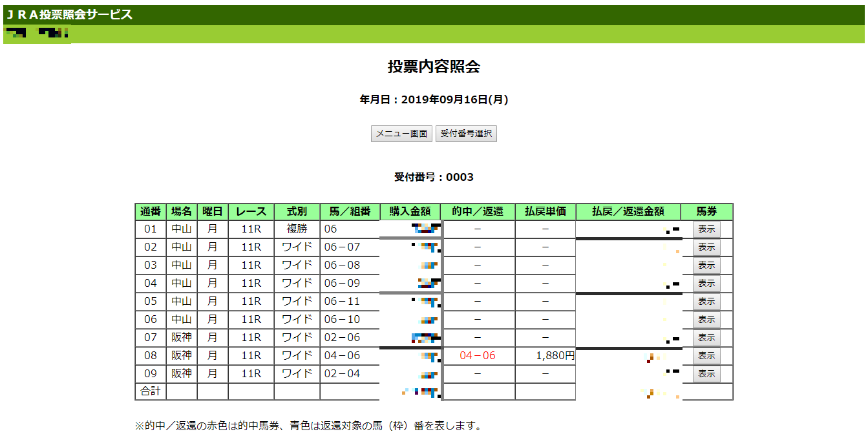Click the JRA投票照会サービス header title
Viewport: 868px width, 436px height.
69,15
